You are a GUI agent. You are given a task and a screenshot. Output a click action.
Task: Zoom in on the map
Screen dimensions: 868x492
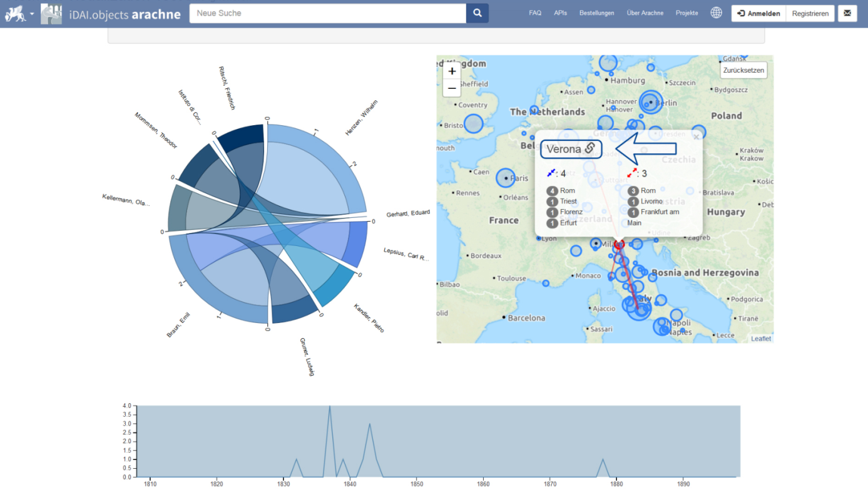pyautogui.click(x=452, y=71)
